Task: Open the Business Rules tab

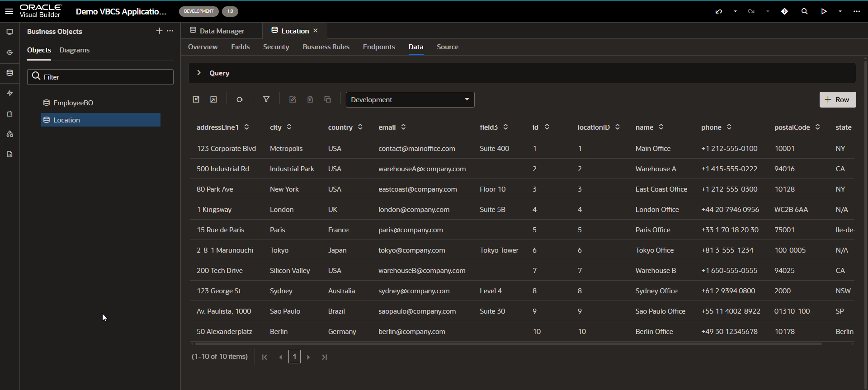Action: tap(326, 47)
